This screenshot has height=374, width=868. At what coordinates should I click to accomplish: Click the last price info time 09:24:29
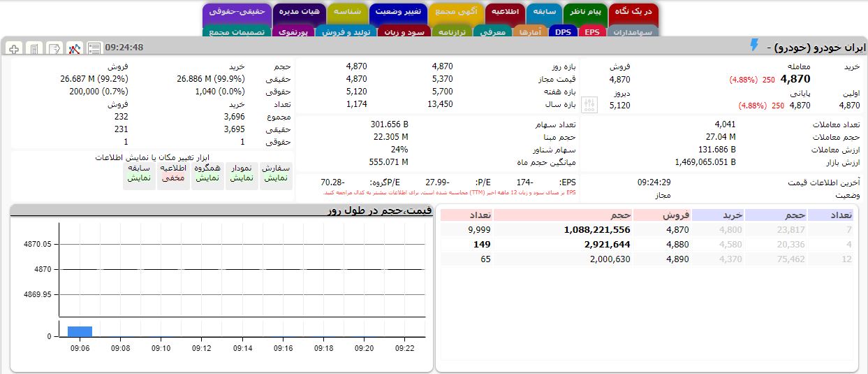click(654, 182)
